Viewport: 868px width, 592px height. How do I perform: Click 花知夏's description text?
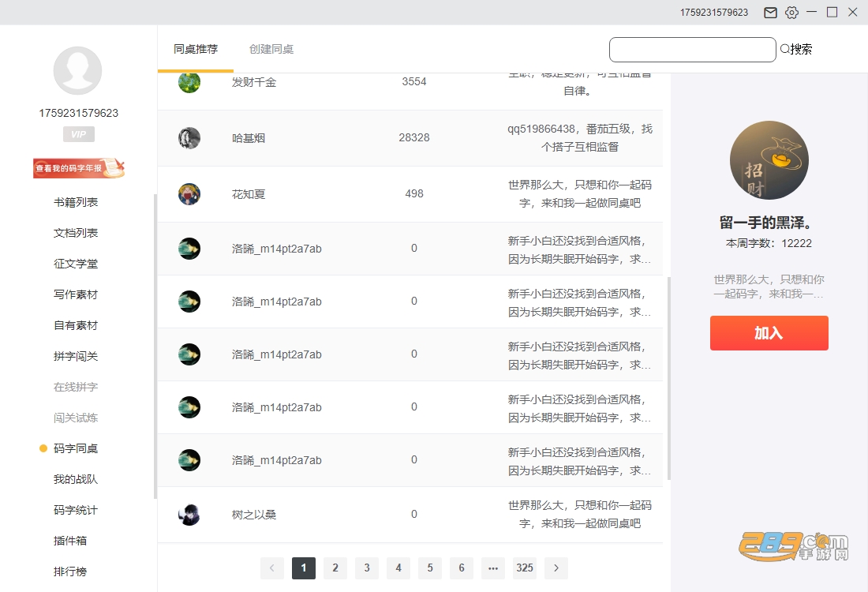(x=580, y=194)
